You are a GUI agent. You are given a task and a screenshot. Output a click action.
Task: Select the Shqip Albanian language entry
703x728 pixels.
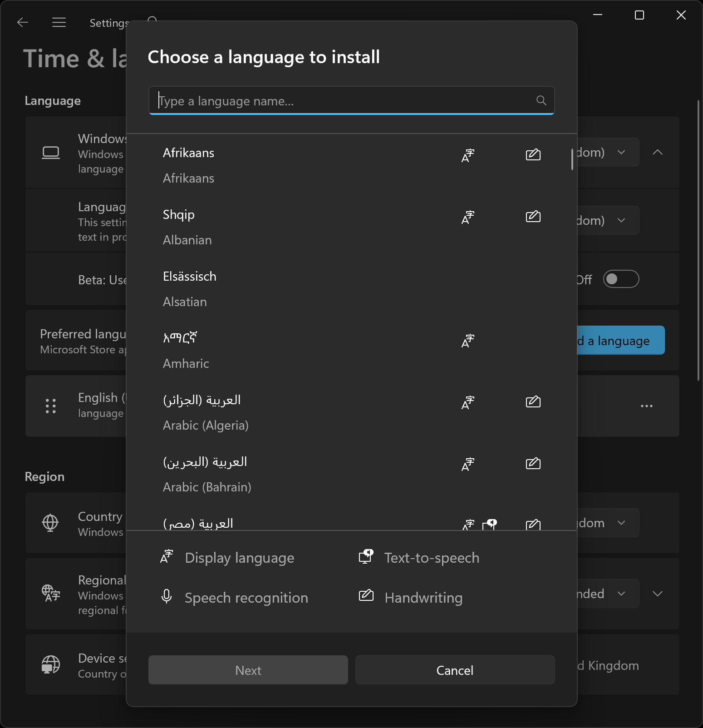(x=351, y=227)
